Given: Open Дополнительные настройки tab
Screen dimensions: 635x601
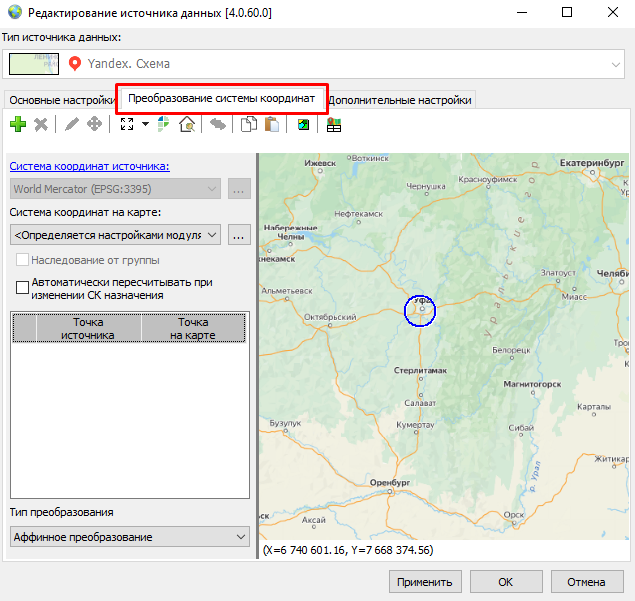Looking at the screenshot, I should pyautogui.click(x=400, y=100).
